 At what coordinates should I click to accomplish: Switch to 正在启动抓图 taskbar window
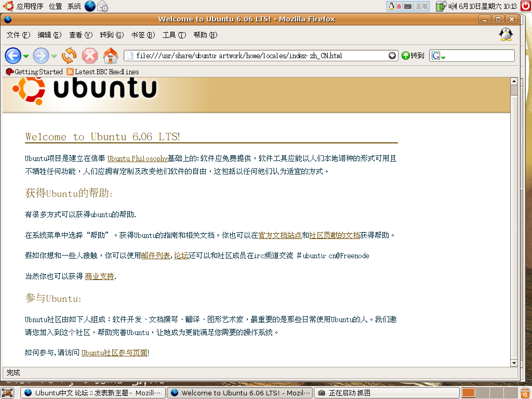pos(387,393)
